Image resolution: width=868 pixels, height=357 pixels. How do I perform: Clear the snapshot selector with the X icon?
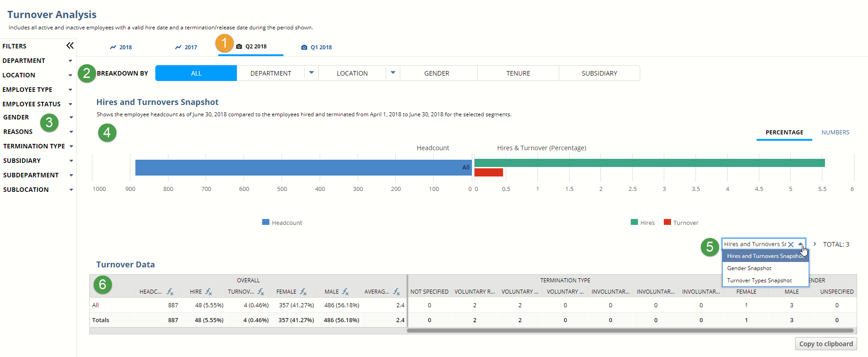click(x=791, y=244)
